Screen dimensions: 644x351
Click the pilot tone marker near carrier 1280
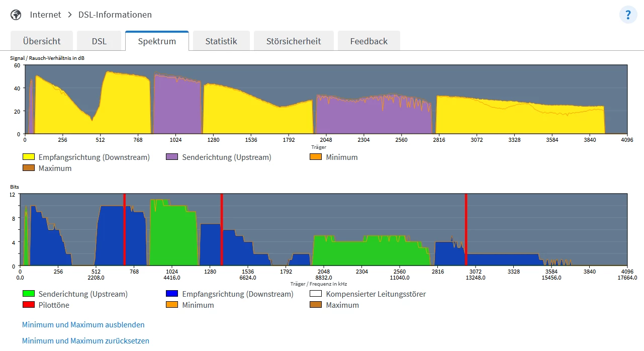[221, 229]
